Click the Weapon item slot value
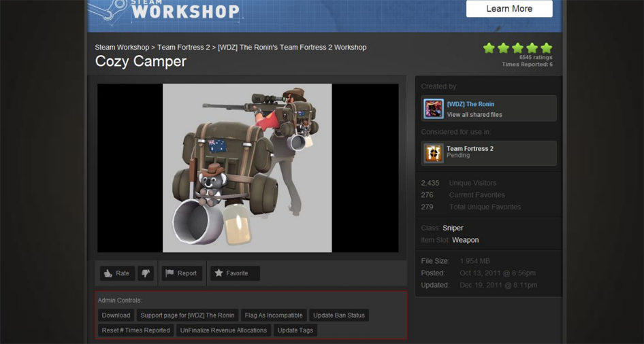Image resolution: width=644 pixels, height=344 pixels. [466, 240]
